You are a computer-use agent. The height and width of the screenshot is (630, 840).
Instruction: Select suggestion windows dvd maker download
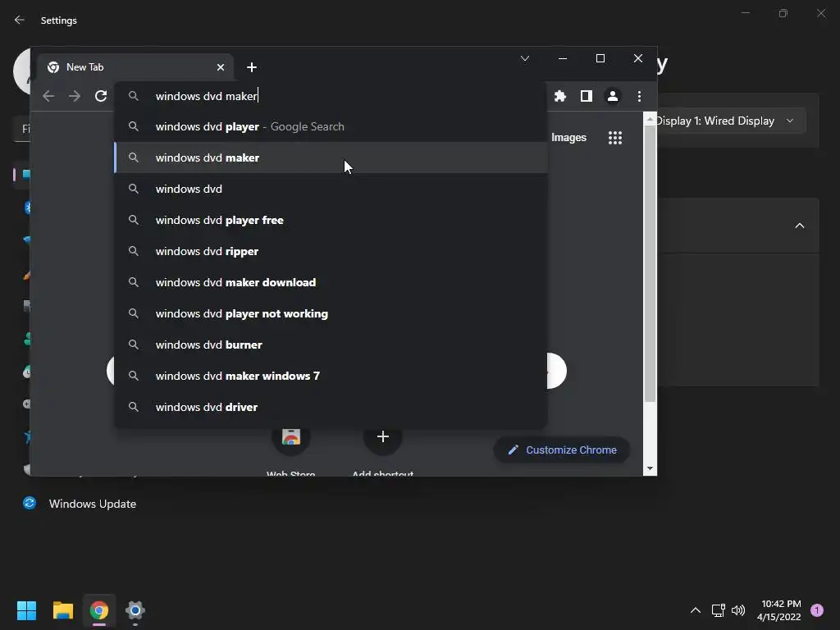[x=331, y=282]
